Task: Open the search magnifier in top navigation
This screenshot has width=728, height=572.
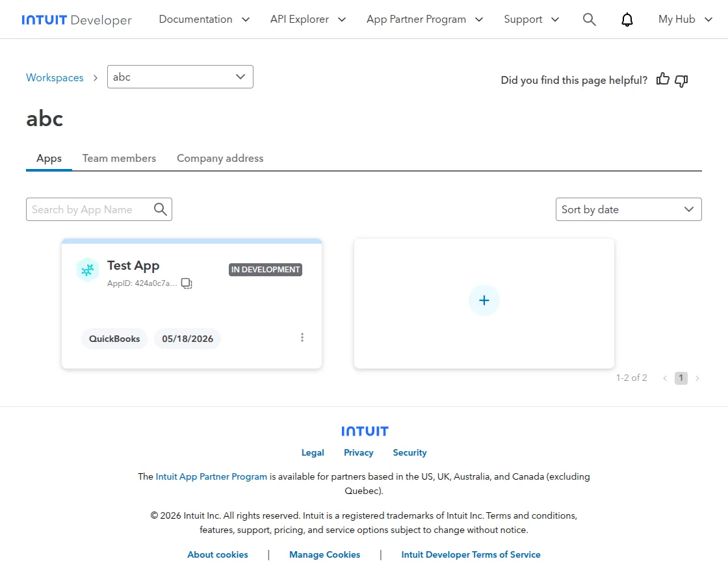Action: 589,19
